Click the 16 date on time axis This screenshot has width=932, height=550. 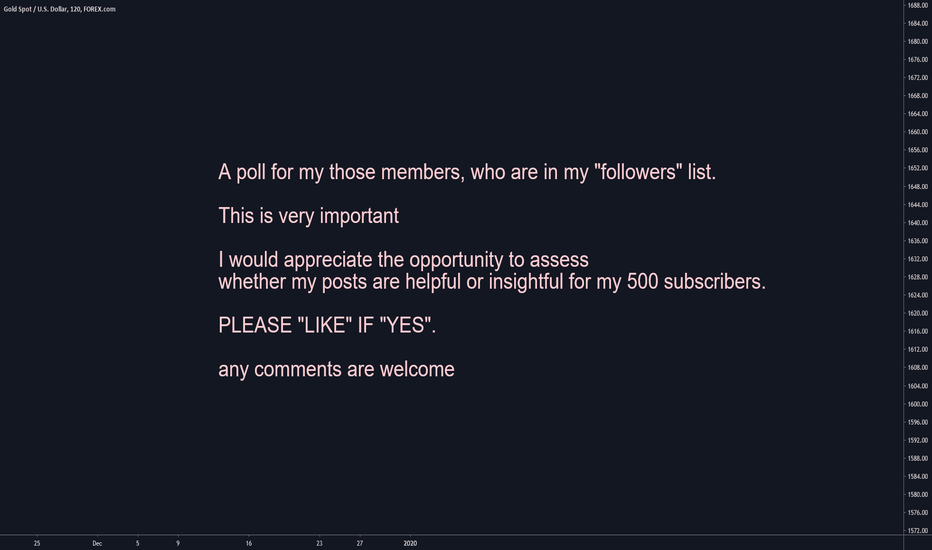click(x=248, y=543)
